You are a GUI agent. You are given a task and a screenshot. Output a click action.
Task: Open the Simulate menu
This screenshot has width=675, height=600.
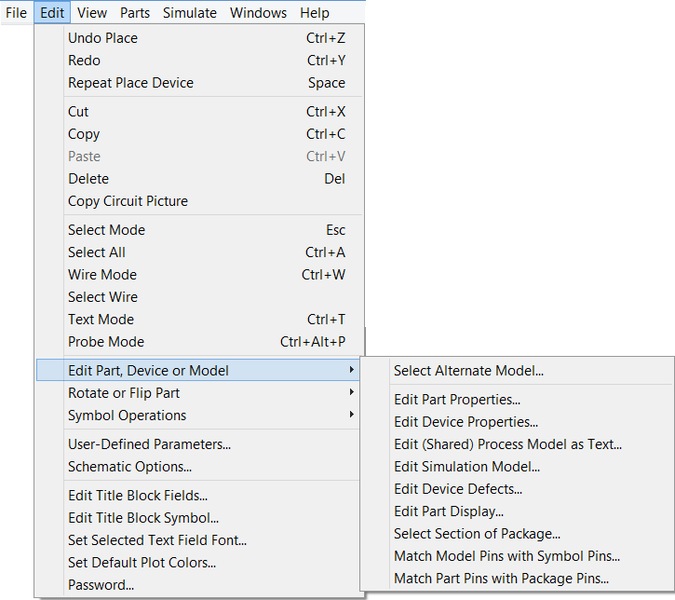pyautogui.click(x=190, y=13)
